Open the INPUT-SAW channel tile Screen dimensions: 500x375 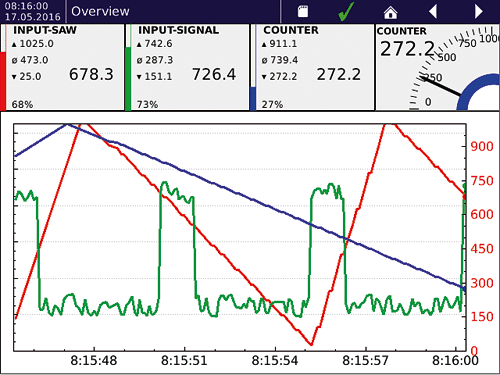click(62, 67)
